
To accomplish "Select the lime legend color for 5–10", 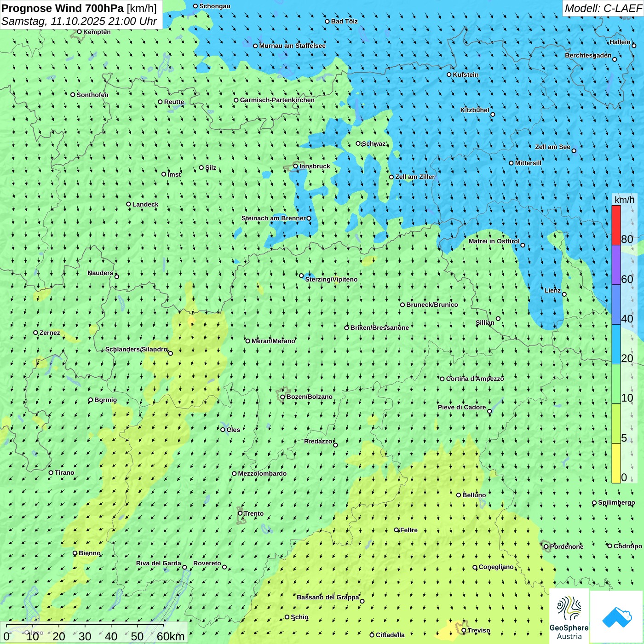I will (616, 424).
